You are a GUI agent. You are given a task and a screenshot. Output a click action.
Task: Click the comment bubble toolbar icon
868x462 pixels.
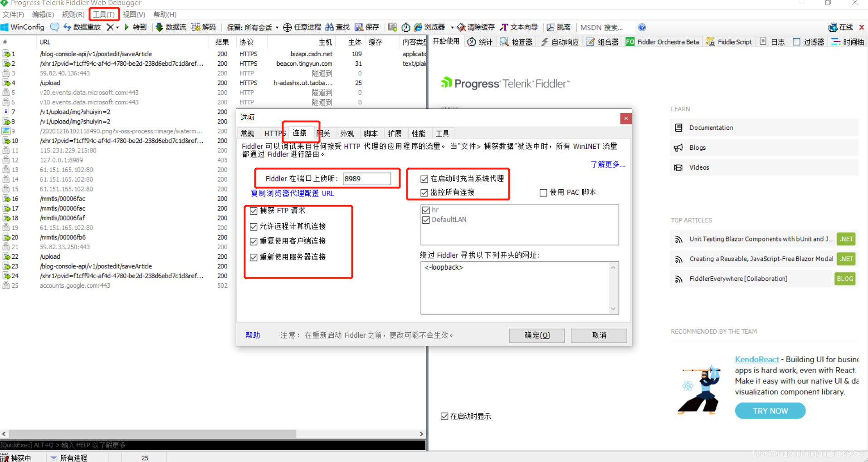(x=55, y=27)
